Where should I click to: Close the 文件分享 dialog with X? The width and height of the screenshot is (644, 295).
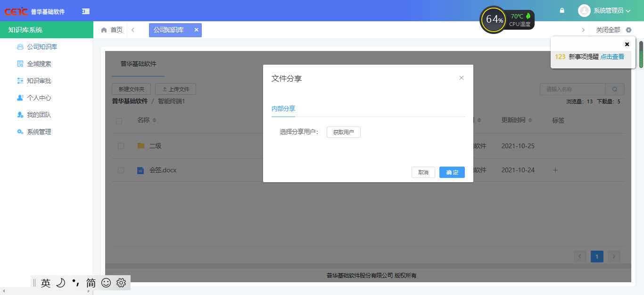point(462,78)
